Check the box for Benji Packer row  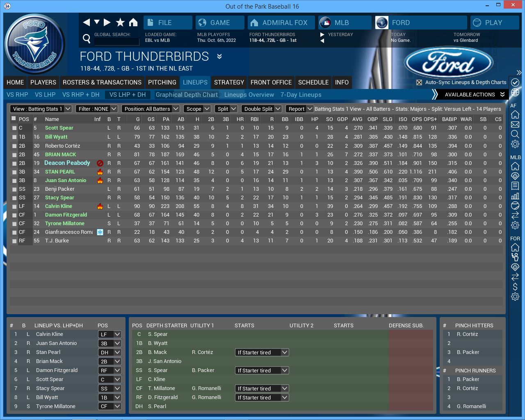(x=14, y=189)
